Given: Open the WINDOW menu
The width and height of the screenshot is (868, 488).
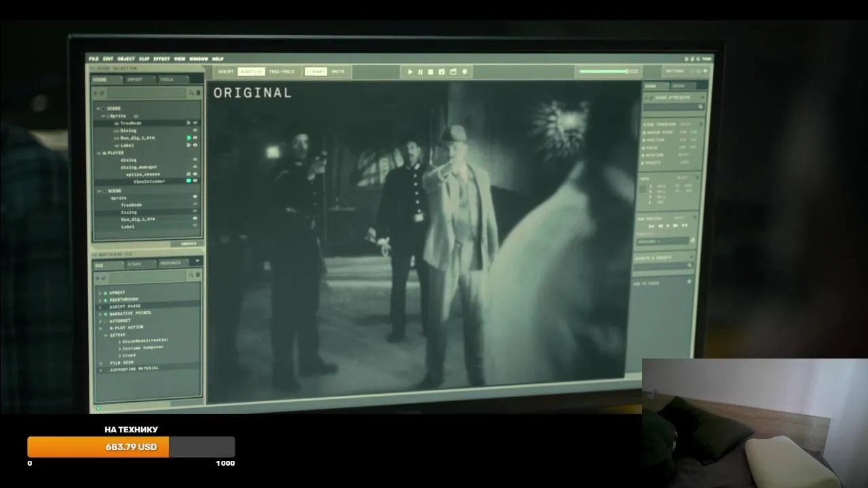Looking at the screenshot, I should (x=199, y=59).
